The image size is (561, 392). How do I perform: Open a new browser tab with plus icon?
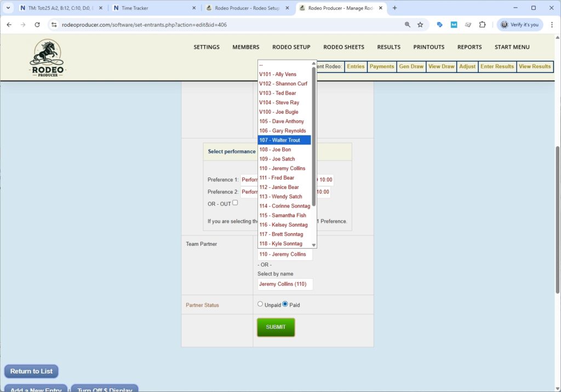click(394, 8)
